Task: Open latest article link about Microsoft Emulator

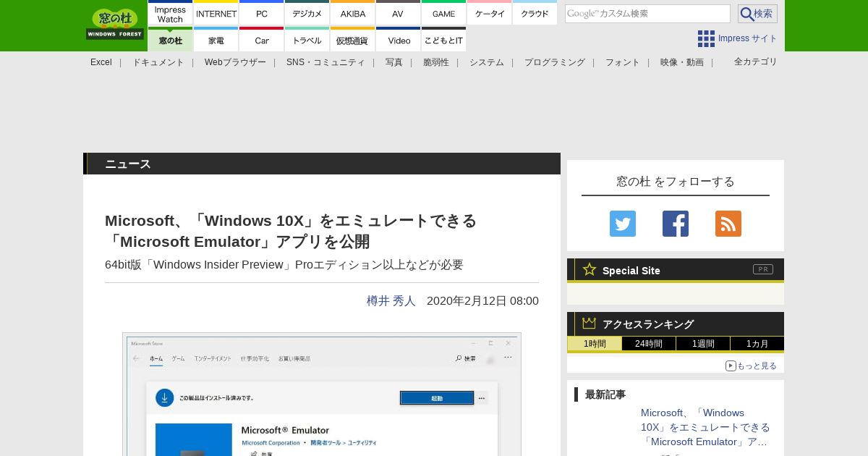Action: point(705,427)
